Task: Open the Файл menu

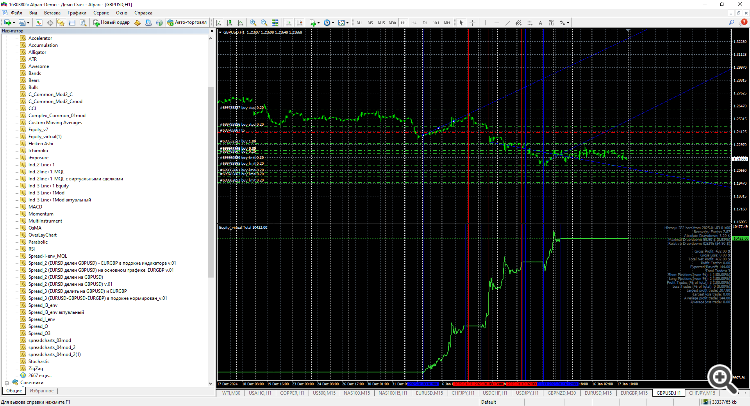Action: coord(16,13)
